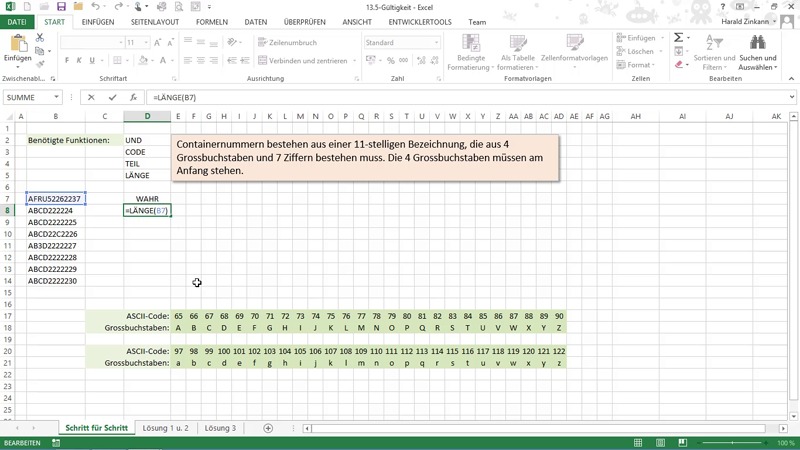The width and height of the screenshot is (800, 450).
Task: Click the horizontal scrollbar track
Action: 538,428
